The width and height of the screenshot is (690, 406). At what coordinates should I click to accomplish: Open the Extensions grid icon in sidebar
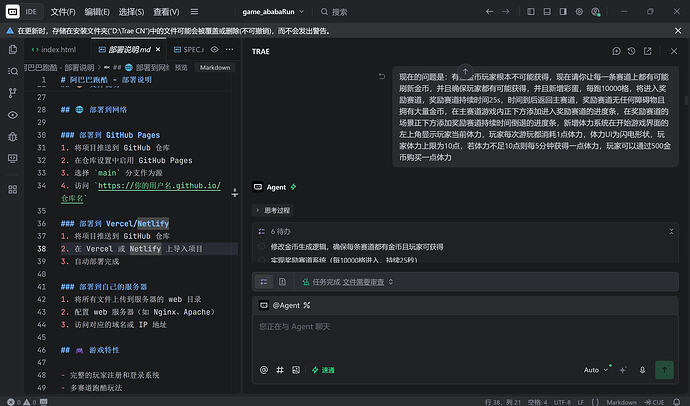pyautogui.click(x=13, y=190)
